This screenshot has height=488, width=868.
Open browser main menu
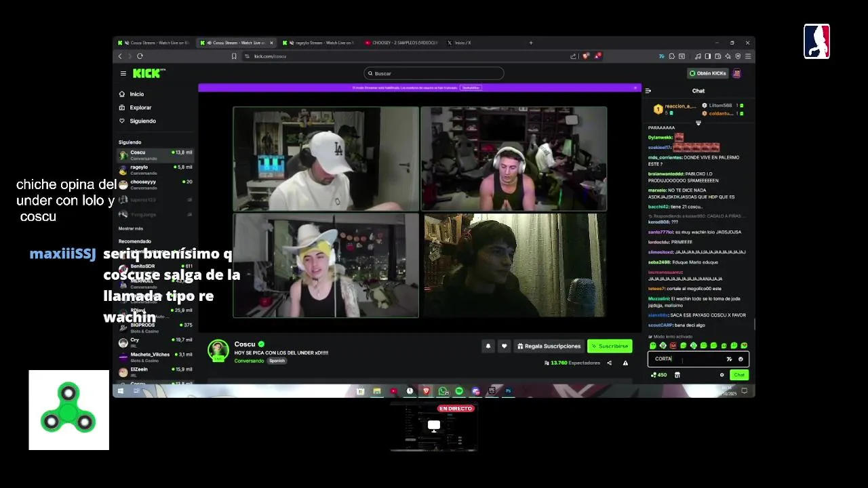click(x=748, y=56)
